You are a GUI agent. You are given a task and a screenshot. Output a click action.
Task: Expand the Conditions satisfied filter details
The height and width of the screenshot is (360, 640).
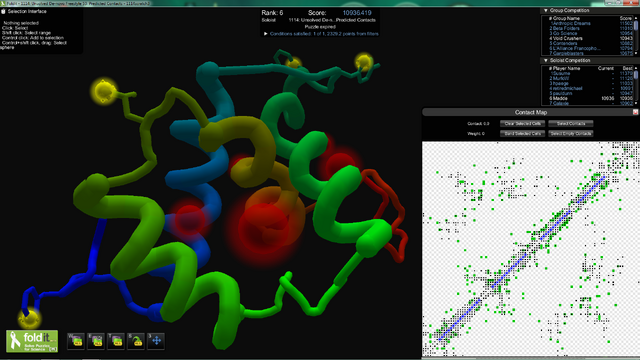click(x=266, y=34)
